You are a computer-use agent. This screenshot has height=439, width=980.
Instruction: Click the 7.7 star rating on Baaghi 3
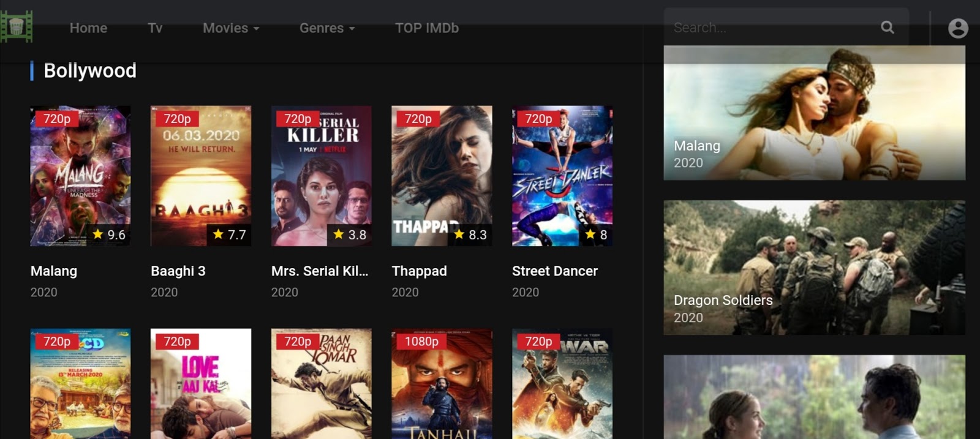coord(230,235)
